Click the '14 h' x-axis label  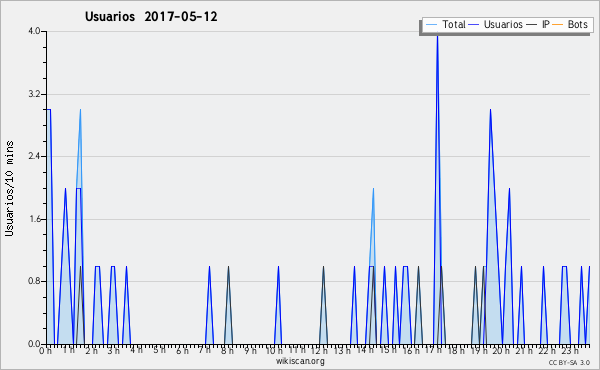pos(365,350)
